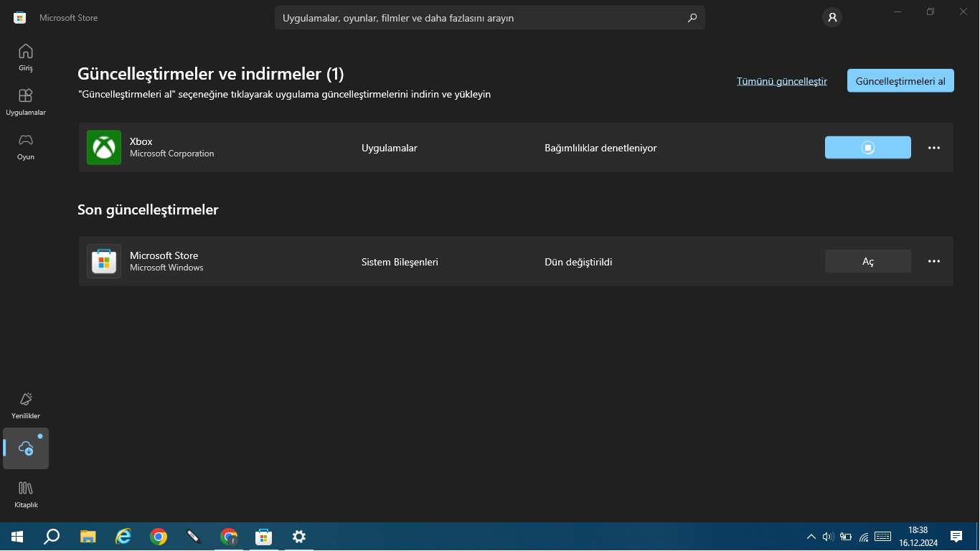Open more options for Microsoft Store row

[934, 262]
